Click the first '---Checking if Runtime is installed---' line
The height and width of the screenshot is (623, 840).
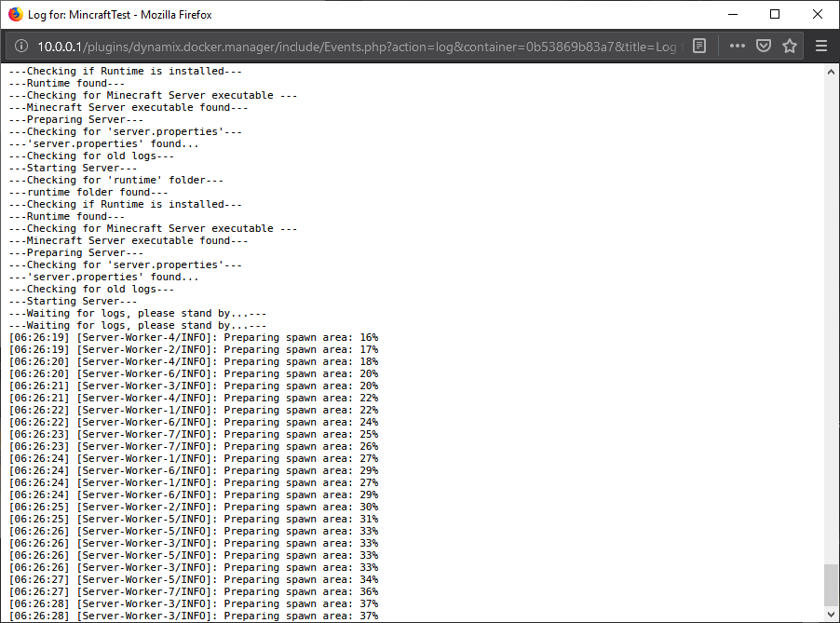coord(126,72)
